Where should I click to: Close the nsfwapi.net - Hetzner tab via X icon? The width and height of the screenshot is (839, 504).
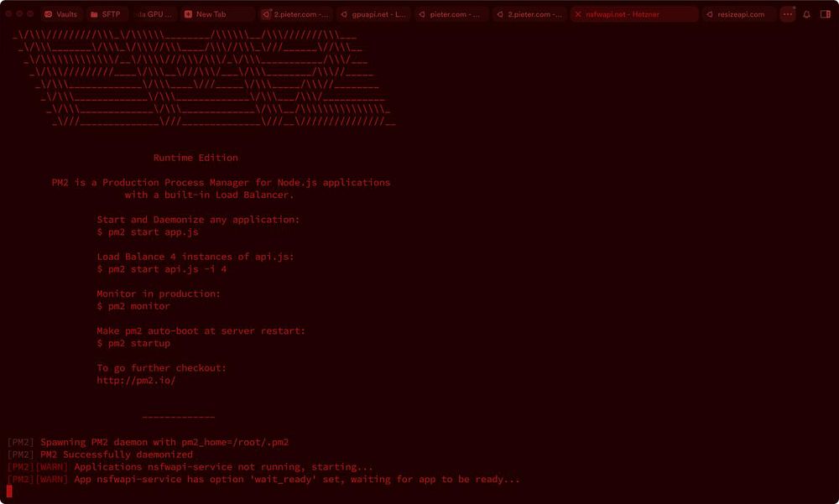[578, 14]
